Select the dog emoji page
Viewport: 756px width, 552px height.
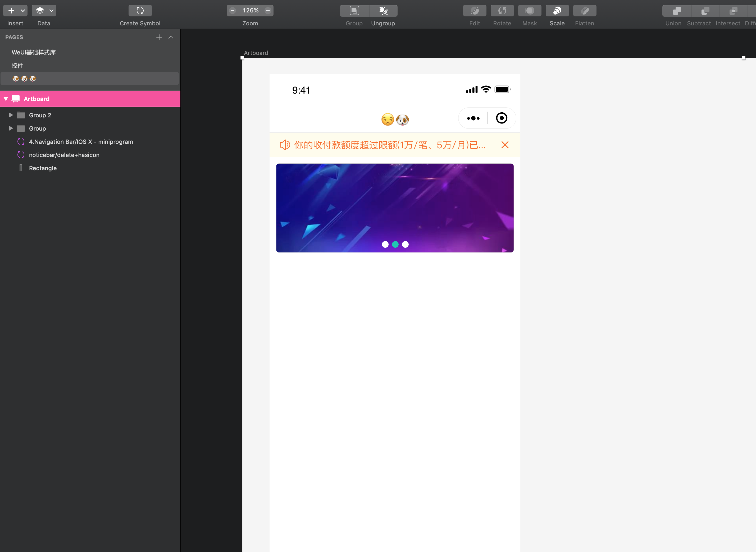point(90,79)
